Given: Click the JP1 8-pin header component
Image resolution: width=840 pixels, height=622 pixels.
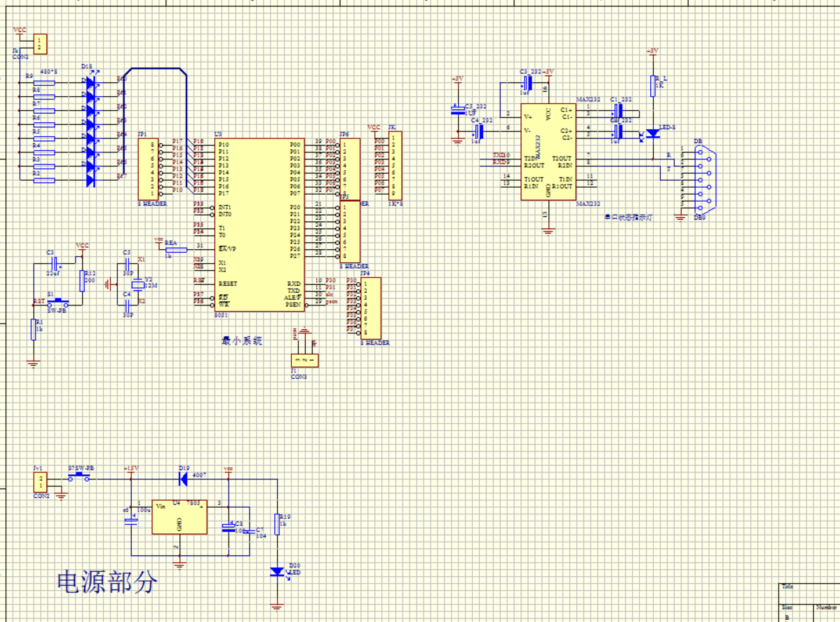Looking at the screenshot, I should coord(148,169).
